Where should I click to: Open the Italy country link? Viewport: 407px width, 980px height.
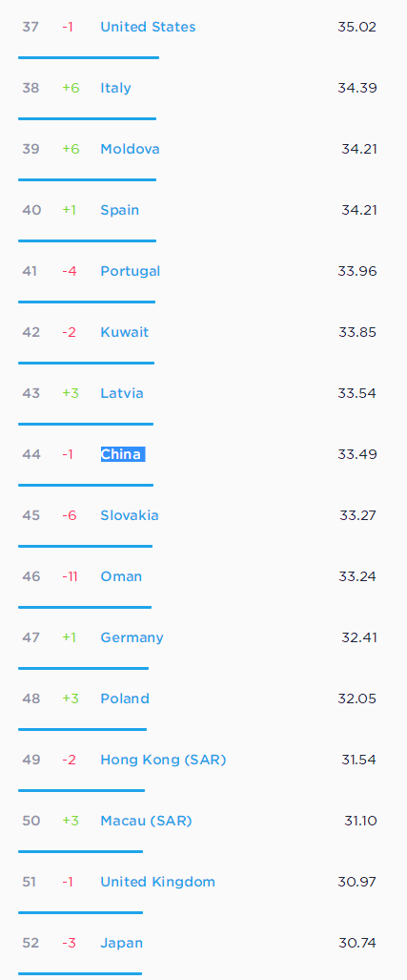[116, 88]
